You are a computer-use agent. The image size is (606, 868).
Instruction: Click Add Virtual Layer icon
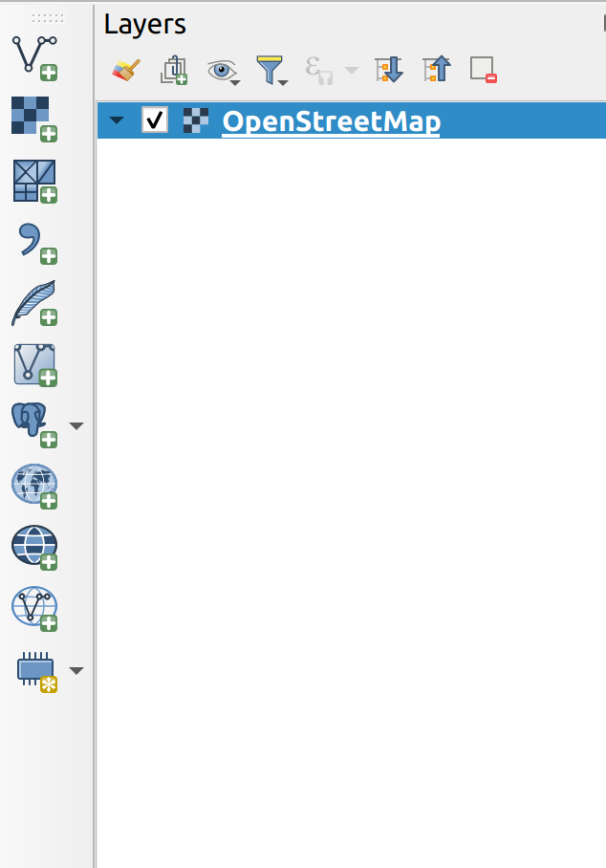[x=35, y=365]
